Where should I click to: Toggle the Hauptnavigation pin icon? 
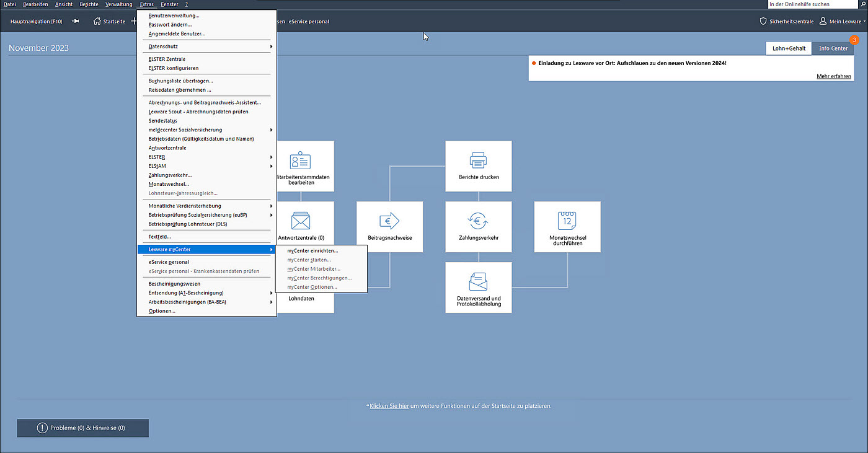[76, 21]
